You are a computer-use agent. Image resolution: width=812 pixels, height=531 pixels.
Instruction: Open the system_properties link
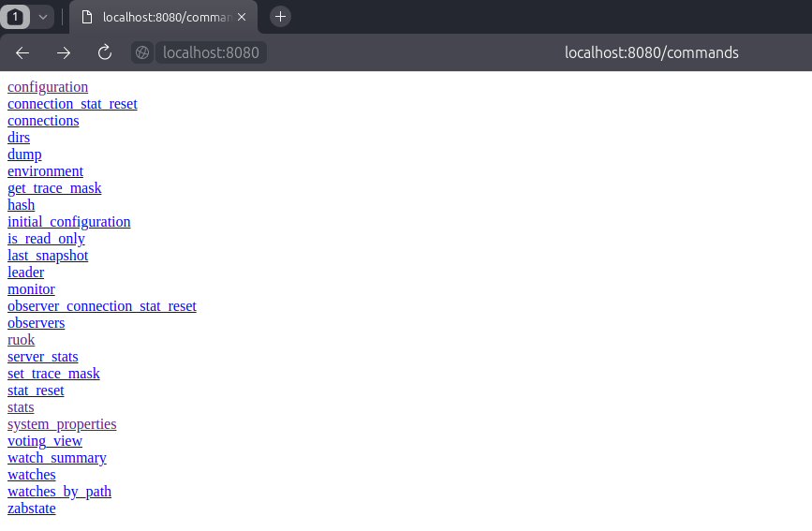(62, 424)
